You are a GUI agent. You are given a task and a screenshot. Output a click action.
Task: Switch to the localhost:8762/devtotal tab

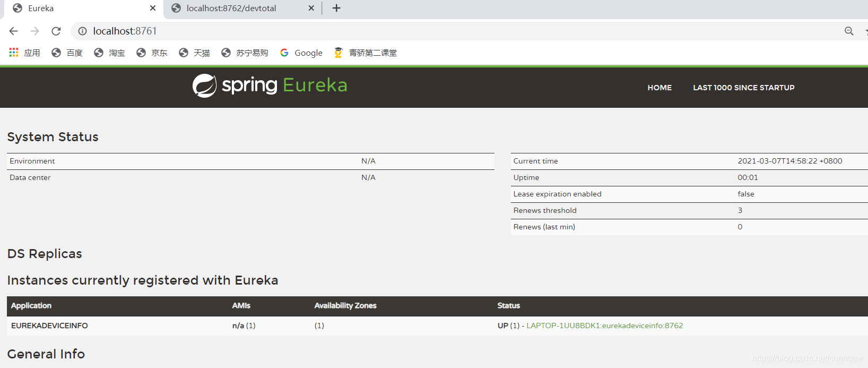pyautogui.click(x=241, y=8)
